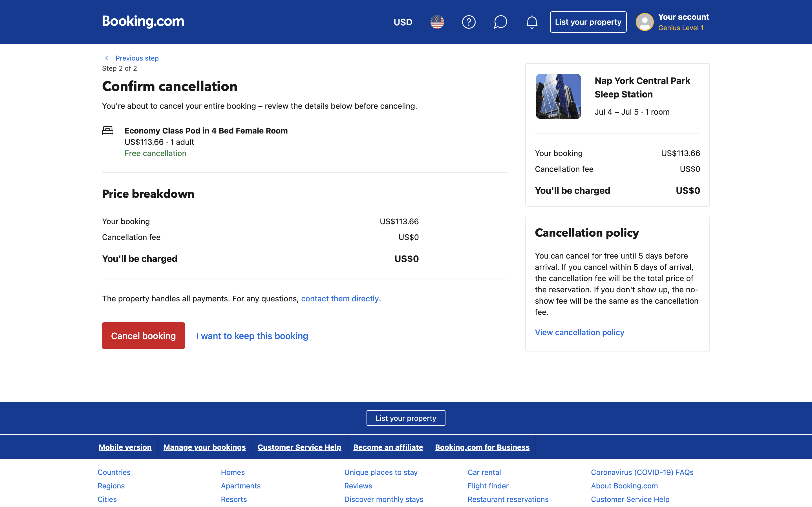Click the Booking.com logo

click(143, 21)
